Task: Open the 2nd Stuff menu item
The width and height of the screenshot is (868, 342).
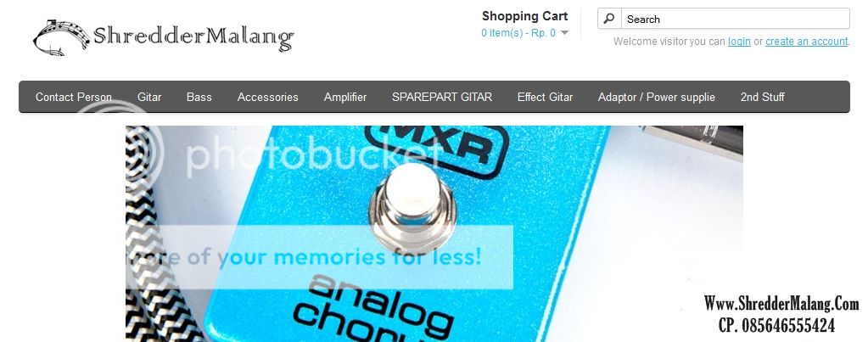Action: click(x=762, y=97)
